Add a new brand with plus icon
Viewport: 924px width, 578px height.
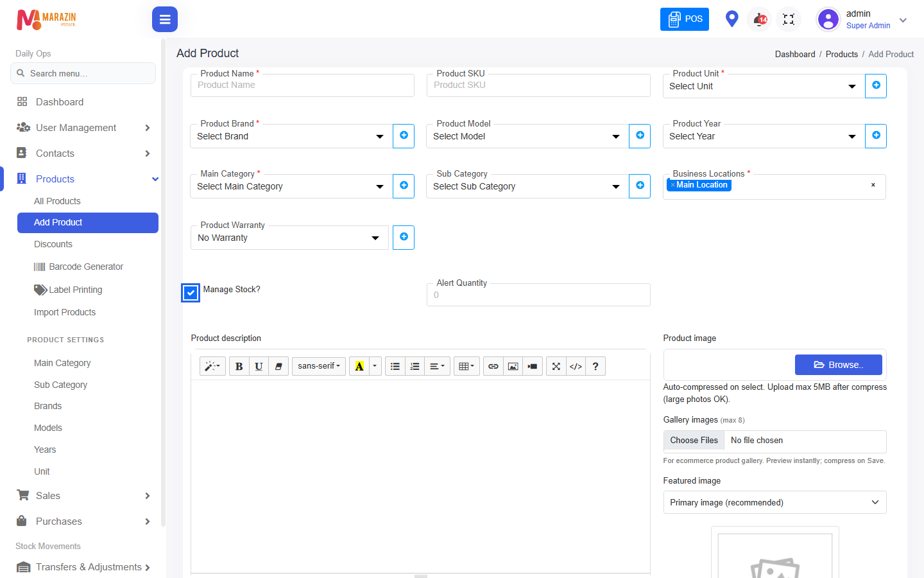[404, 136]
